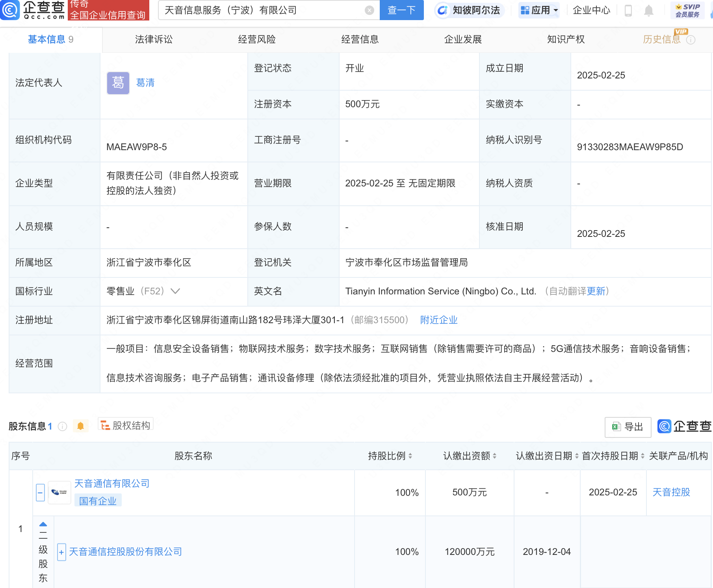Click the info icon beside 股东信息
This screenshot has width=713, height=588.
point(62,426)
